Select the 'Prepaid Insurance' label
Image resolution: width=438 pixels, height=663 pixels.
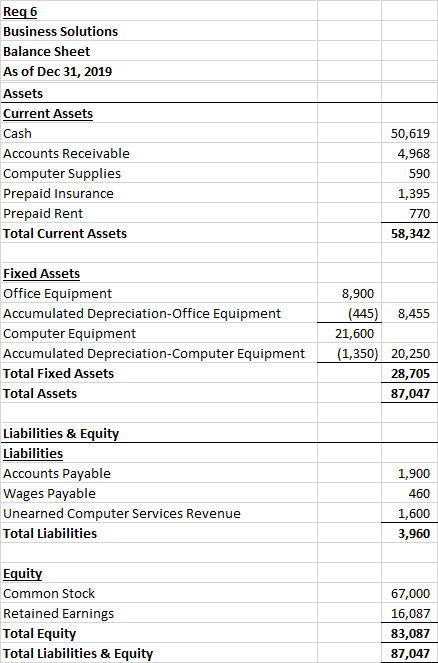coord(58,194)
